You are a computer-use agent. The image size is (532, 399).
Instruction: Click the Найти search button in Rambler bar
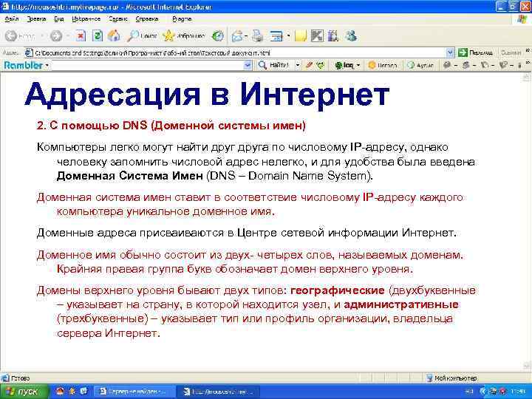273,65
